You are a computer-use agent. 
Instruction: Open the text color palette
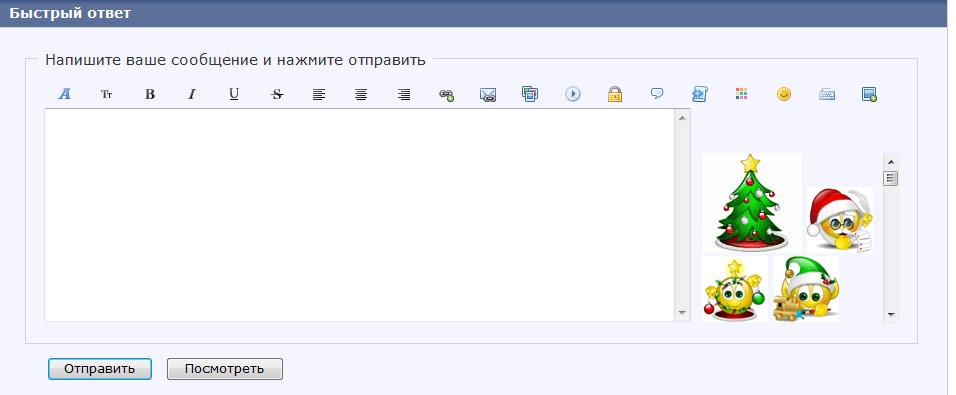tap(741, 93)
